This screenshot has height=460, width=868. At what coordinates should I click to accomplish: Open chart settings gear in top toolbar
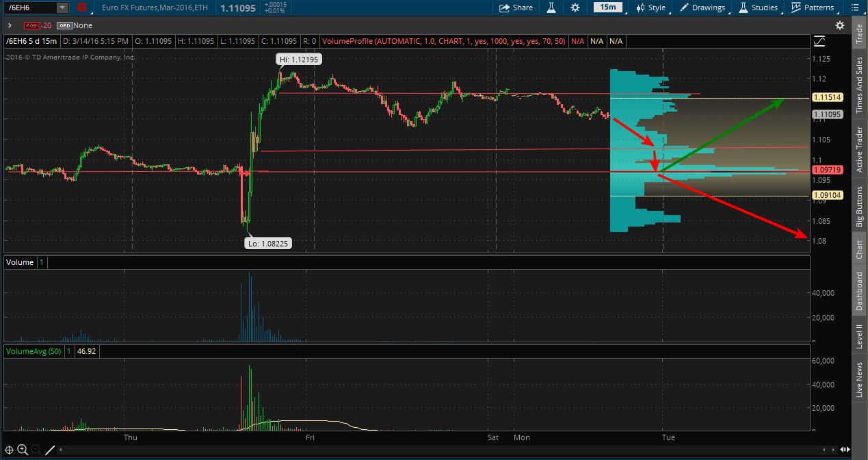(575, 8)
